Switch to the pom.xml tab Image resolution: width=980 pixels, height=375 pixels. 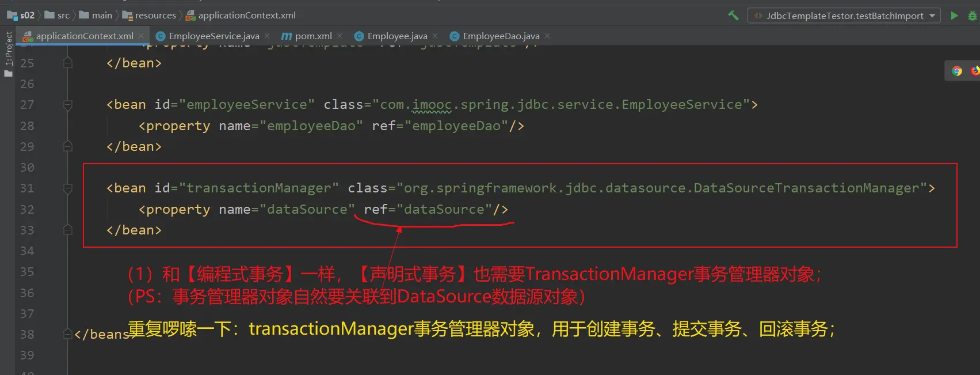tap(312, 36)
